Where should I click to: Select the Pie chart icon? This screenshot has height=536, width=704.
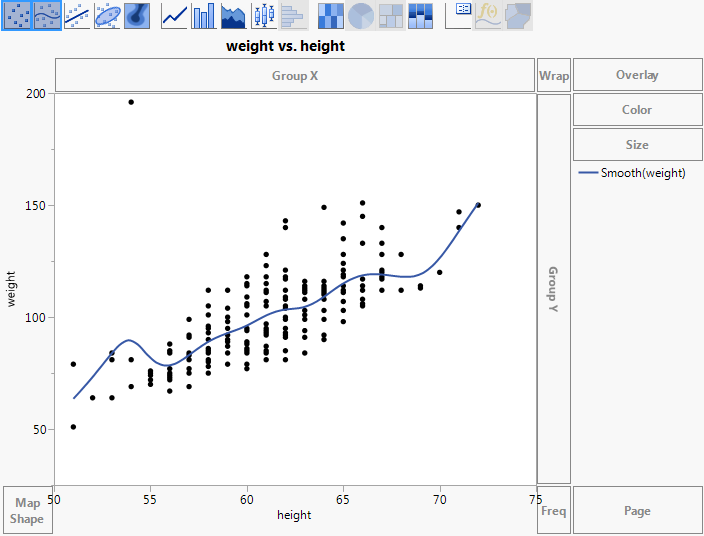coord(361,16)
